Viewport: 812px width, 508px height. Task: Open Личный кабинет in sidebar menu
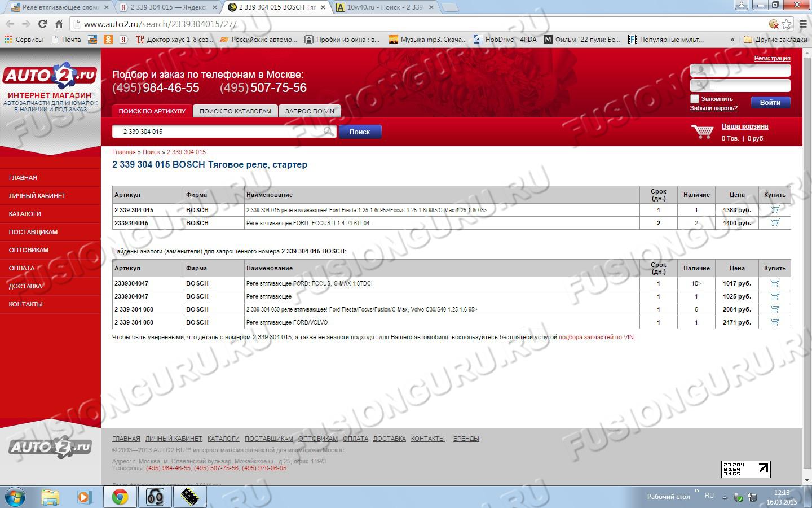37,196
